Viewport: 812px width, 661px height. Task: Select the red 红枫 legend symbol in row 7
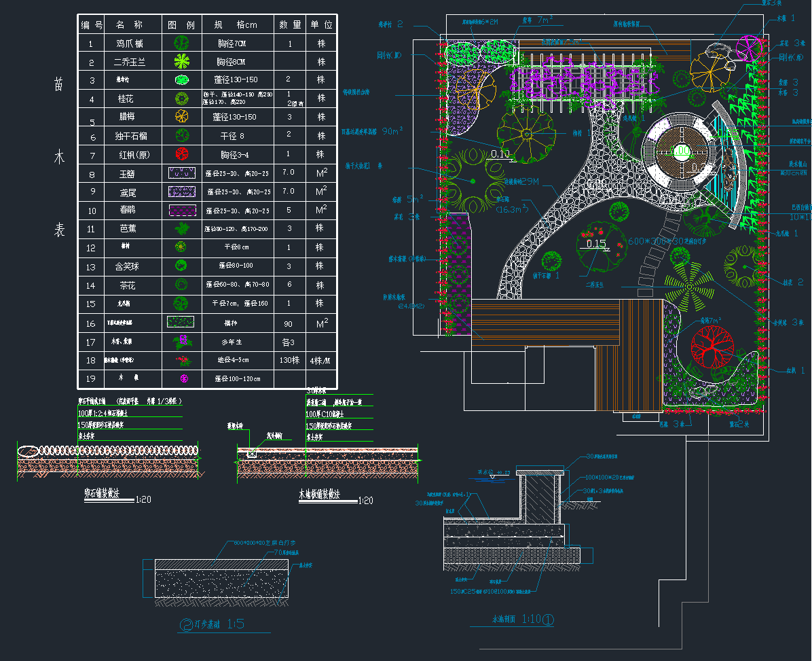181,154
